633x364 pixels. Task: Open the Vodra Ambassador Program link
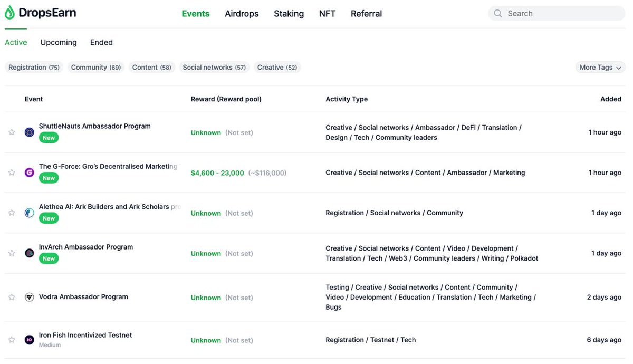[x=83, y=297]
